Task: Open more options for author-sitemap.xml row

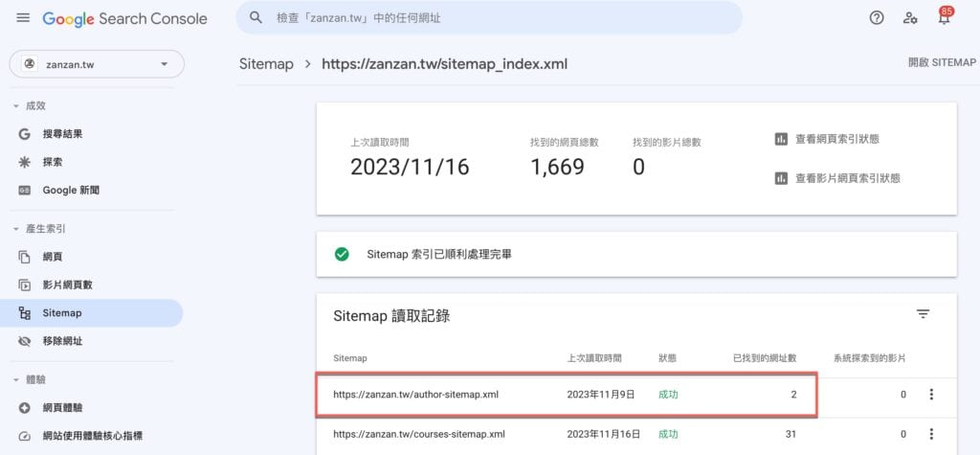Action: (931, 395)
